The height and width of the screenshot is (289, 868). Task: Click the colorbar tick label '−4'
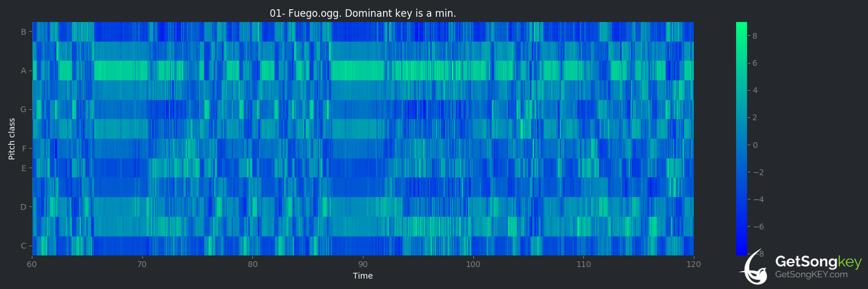(x=757, y=200)
